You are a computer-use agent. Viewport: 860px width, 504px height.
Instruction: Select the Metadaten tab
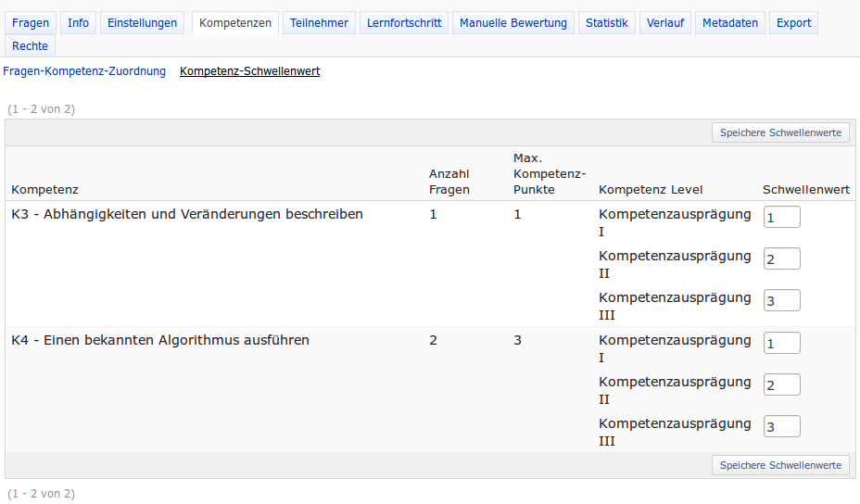[x=729, y=23]
